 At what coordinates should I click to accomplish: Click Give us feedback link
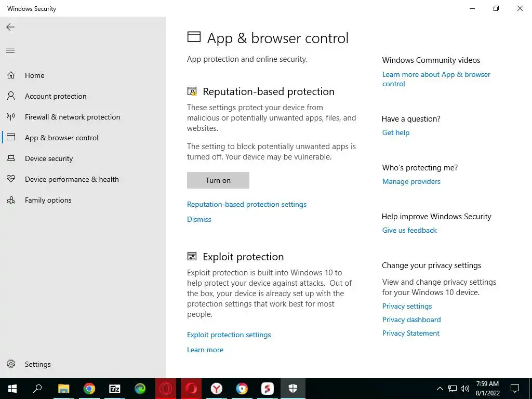[x=409, y=230]
